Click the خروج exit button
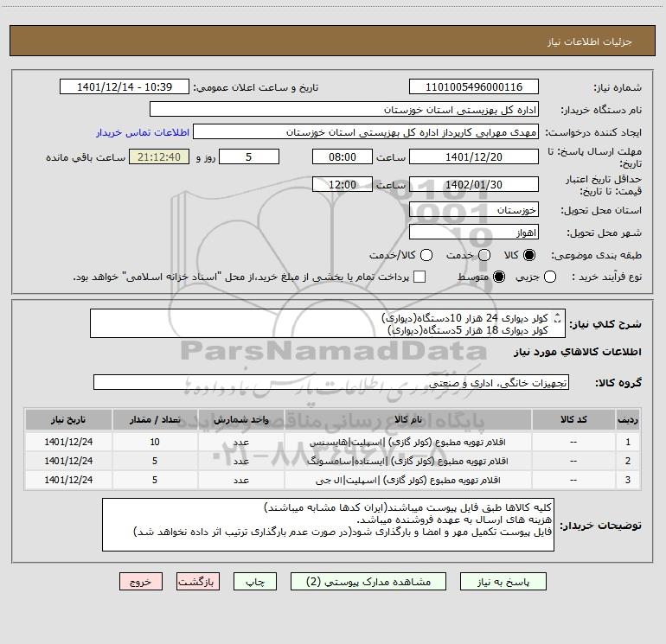666x644 pixels. [x=141, y=582]
